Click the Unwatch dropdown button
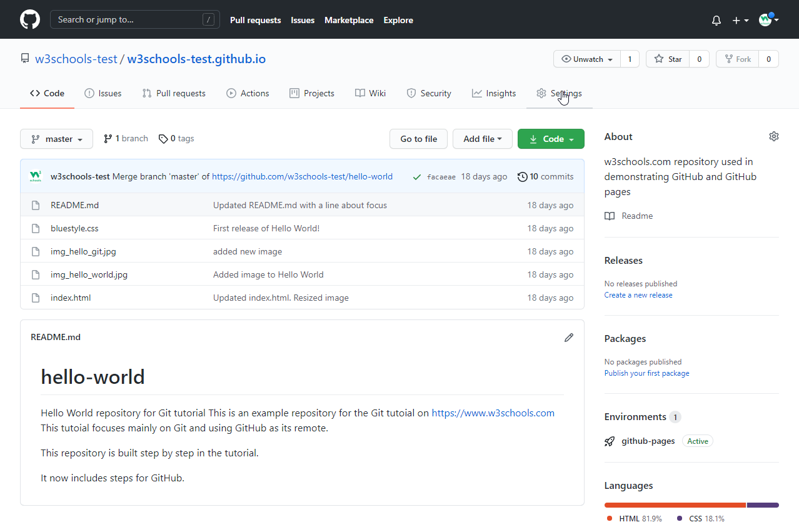The width and height of the screenshot is (799, 532). [x=587, y=59]
